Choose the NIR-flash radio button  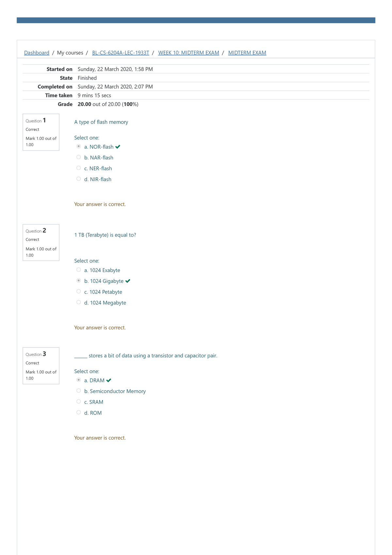(78, 178)
